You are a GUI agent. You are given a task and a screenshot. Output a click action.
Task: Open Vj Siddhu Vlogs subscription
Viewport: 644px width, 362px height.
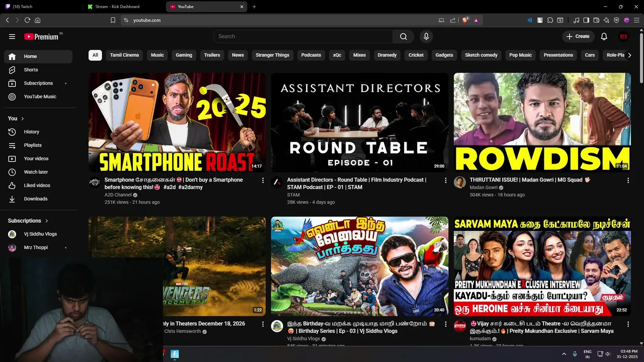(38, 234)
